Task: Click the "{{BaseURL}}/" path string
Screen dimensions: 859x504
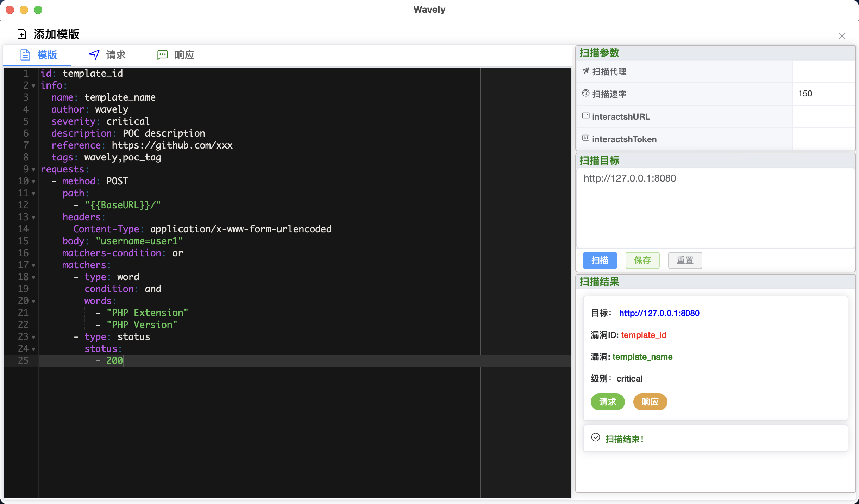Action: point(123,205)
